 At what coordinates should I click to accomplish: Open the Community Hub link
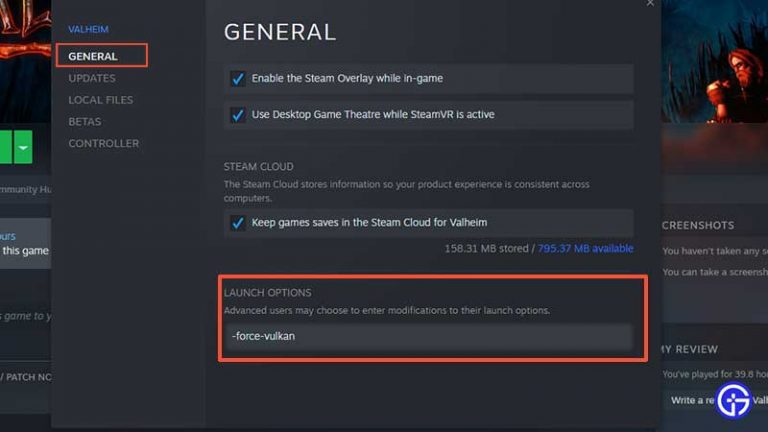(22, 189)
